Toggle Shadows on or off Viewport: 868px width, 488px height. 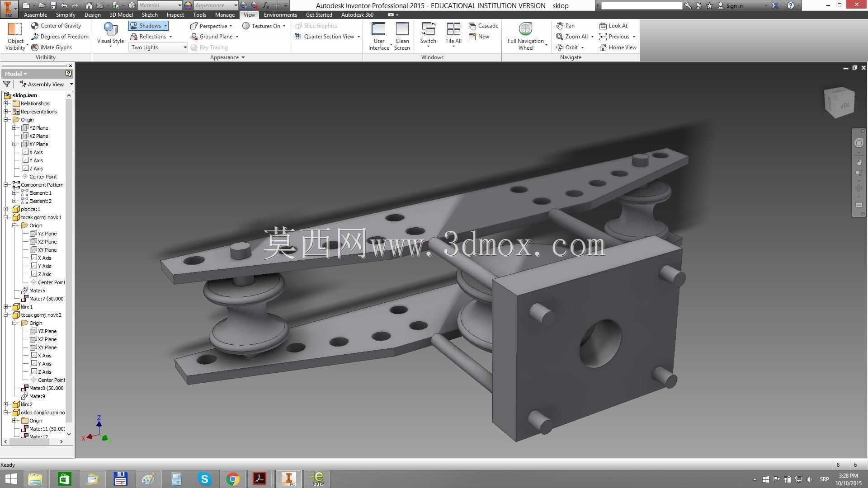tap(146, 26)
